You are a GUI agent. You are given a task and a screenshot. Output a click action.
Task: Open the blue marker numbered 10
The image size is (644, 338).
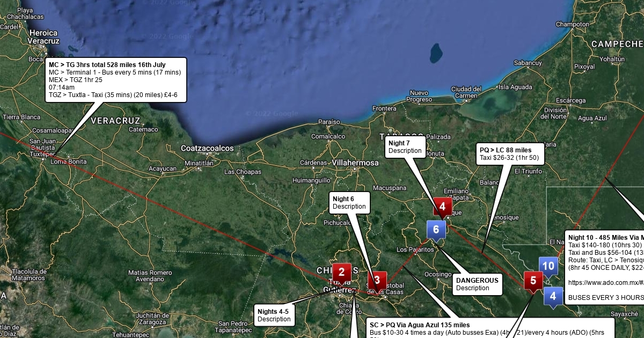pos(548,266)
